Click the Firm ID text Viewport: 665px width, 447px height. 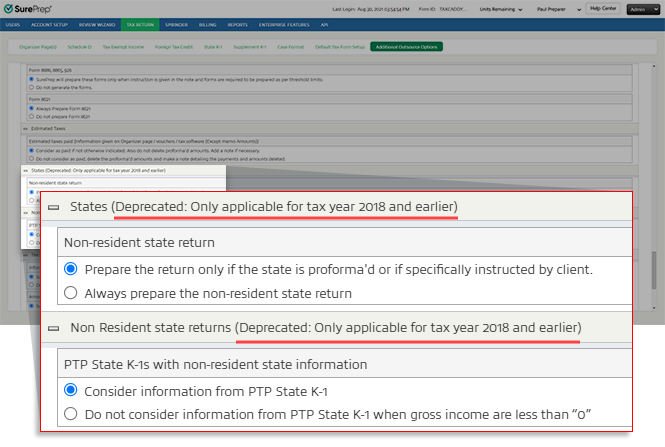click(x=442, y=9)
